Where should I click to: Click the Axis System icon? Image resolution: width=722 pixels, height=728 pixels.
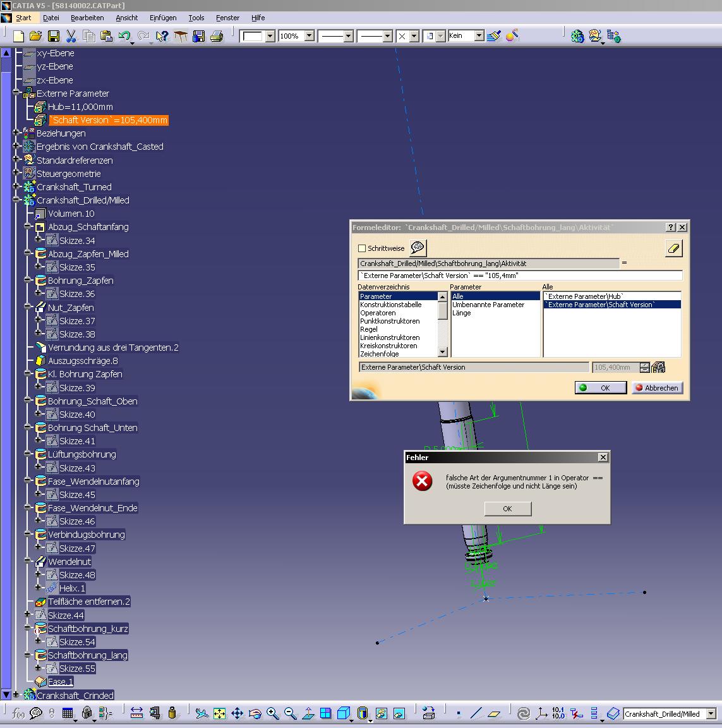tap(541, 713)
